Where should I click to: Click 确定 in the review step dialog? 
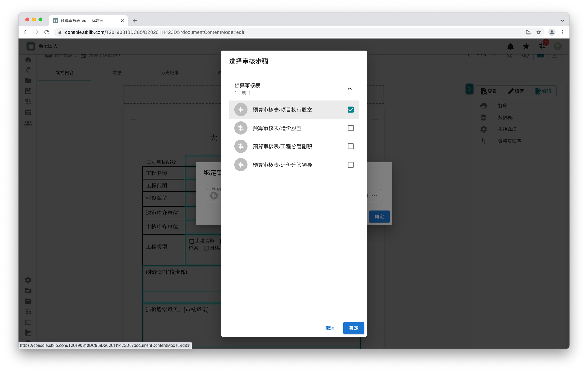(353, 328)
